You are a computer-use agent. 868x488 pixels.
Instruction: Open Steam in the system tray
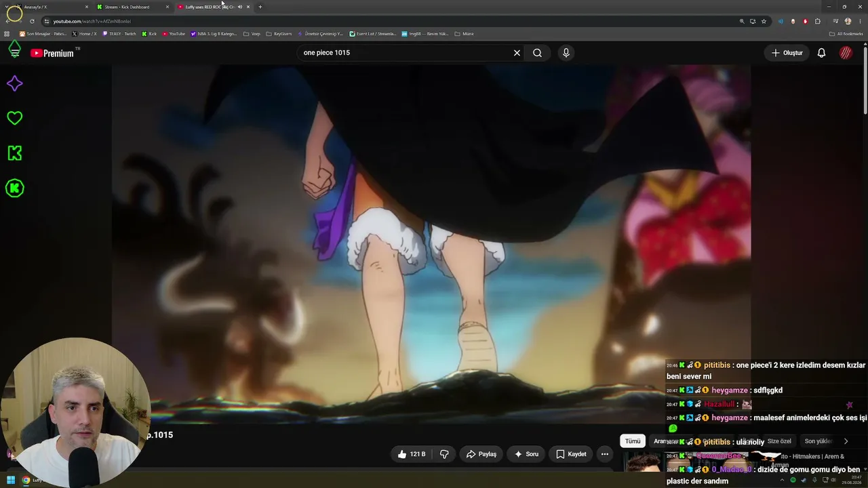[x=804, y=480]
